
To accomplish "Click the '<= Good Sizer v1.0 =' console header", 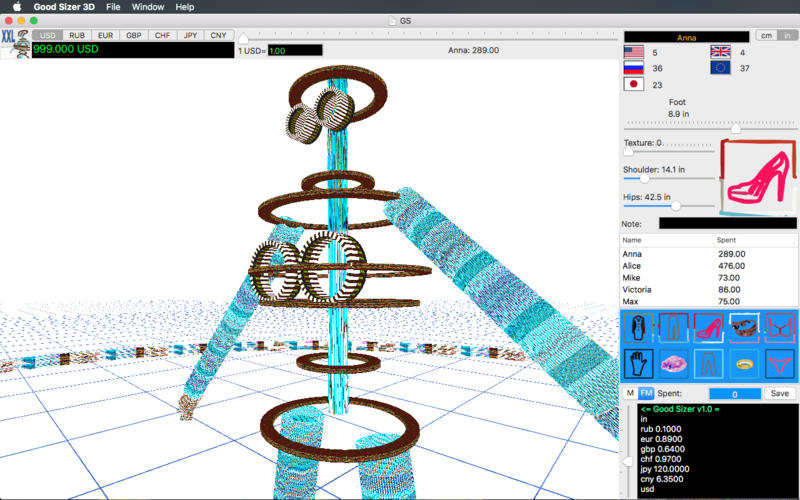I will coord(680,409).
